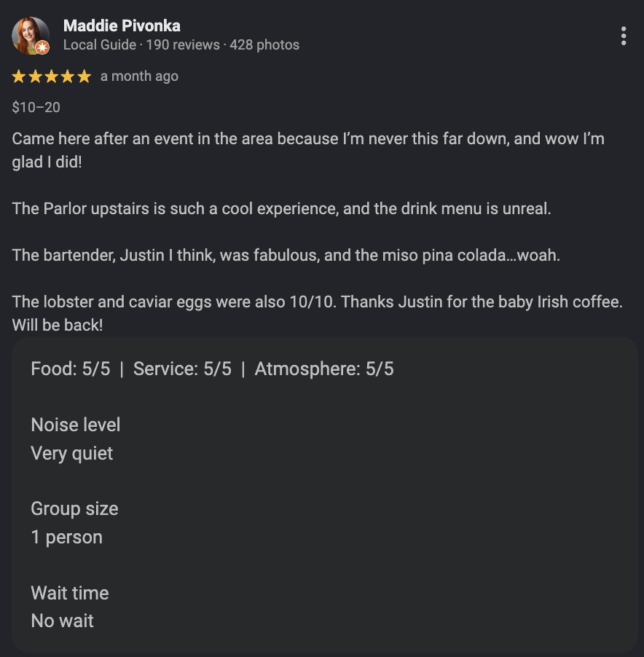
Task: Open the three-dot overflow menu
Action: click(624, 36)
